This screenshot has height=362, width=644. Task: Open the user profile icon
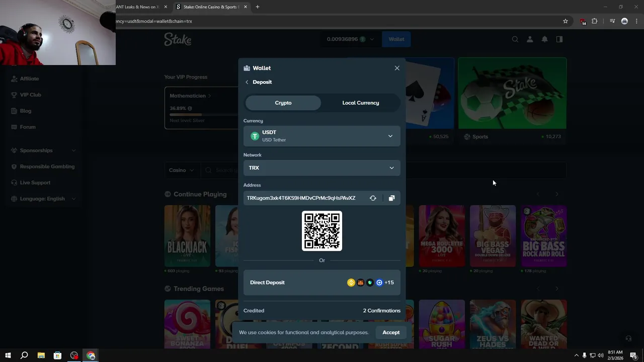(530, 39)
